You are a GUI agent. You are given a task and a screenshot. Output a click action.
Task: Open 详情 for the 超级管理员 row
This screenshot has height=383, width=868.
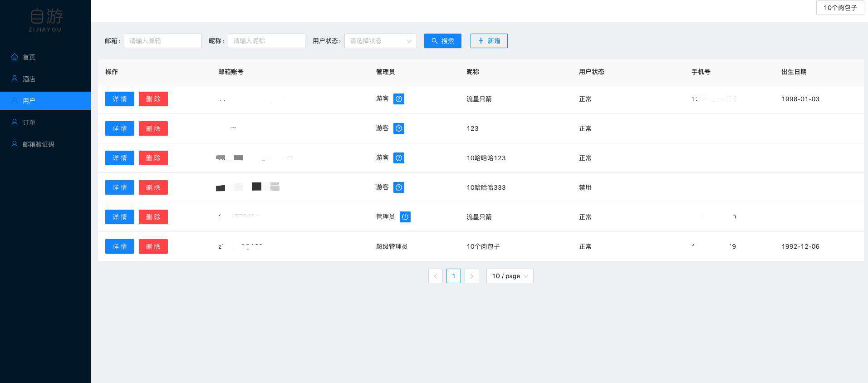[120, 246]
